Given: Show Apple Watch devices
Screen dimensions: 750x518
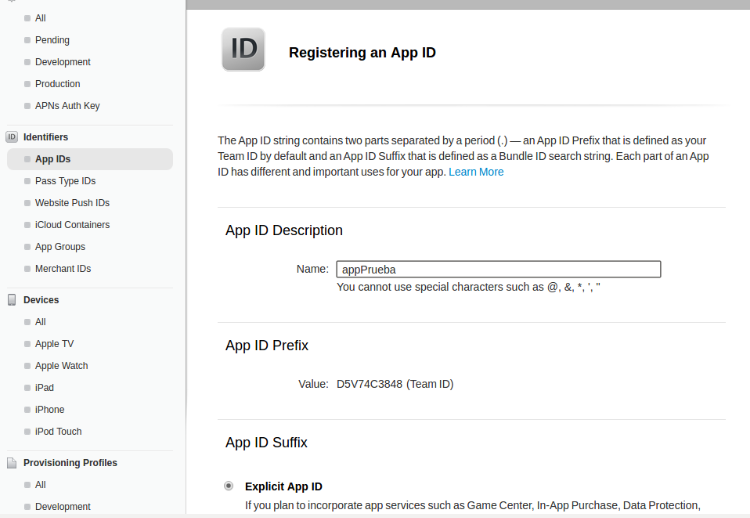Looking at the screenshot, I should tap(61, 366).
